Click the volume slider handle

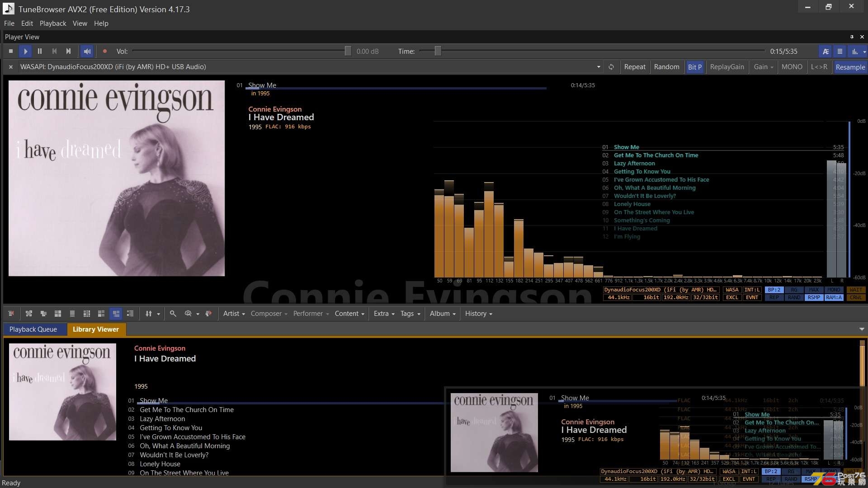348,51
